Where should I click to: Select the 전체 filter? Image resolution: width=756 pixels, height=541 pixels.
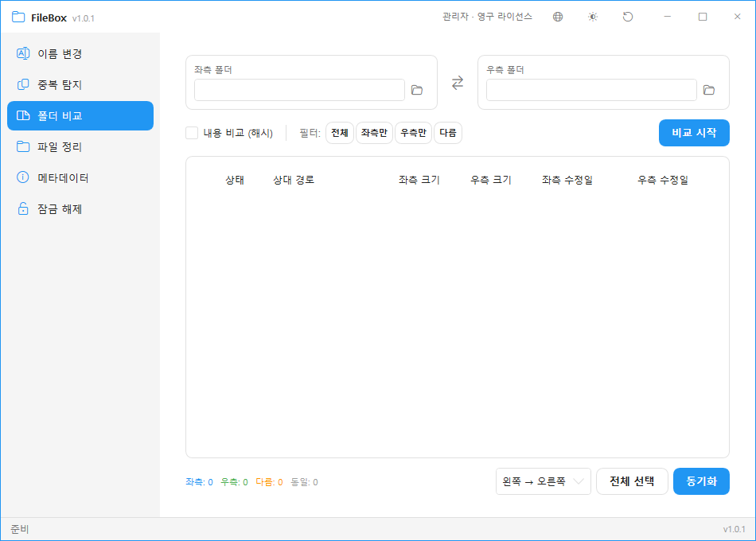(x=340, y=133)
